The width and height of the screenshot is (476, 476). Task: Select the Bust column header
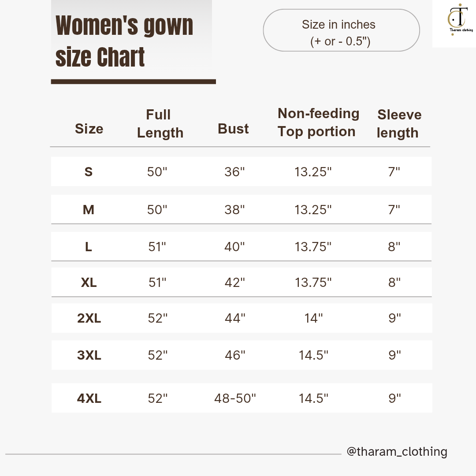coord(233,129)
